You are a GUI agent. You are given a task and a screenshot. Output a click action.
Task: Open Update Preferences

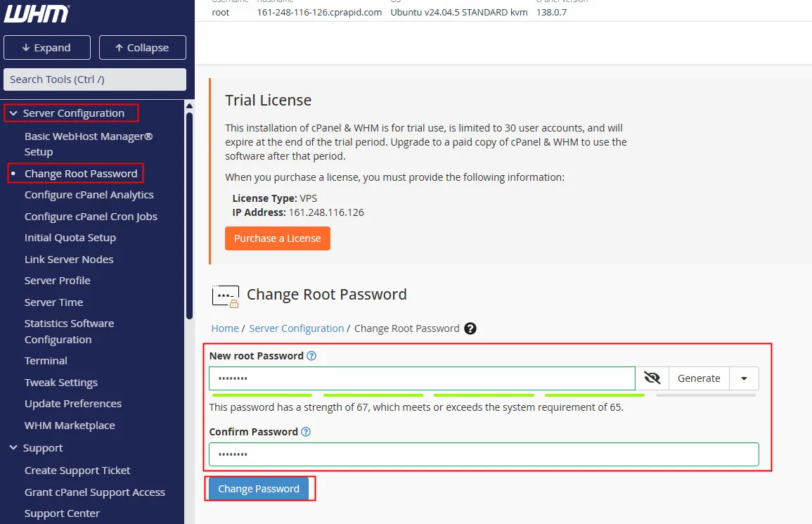(73, 404)
